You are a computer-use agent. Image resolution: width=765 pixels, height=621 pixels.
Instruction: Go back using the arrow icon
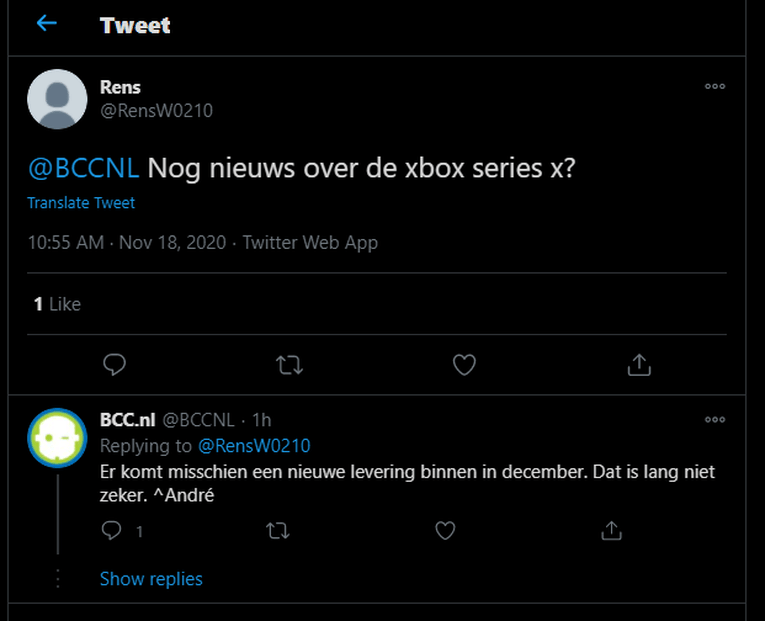pyautogui.click(x=46, y=24)
